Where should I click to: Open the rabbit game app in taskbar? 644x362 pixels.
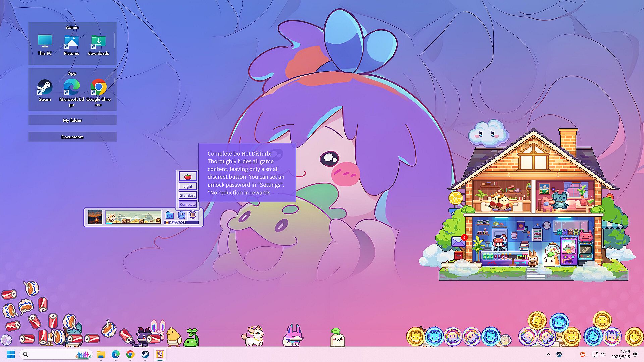tap(160, 354)
